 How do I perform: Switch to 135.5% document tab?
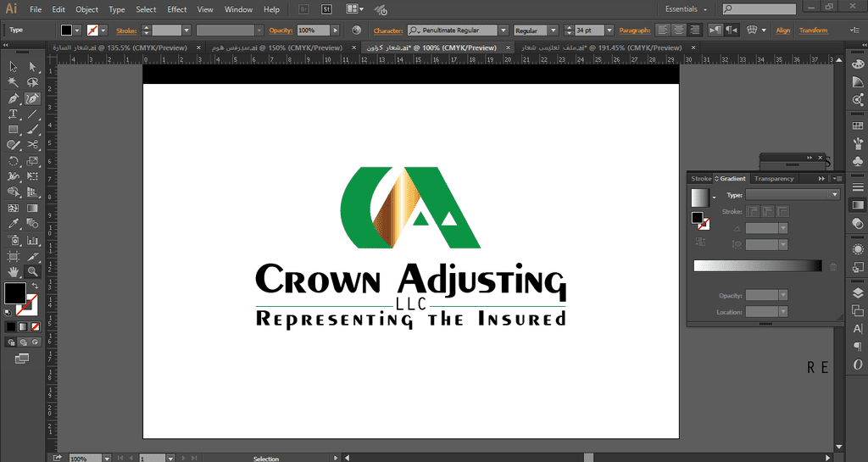(x=125, y=47)
